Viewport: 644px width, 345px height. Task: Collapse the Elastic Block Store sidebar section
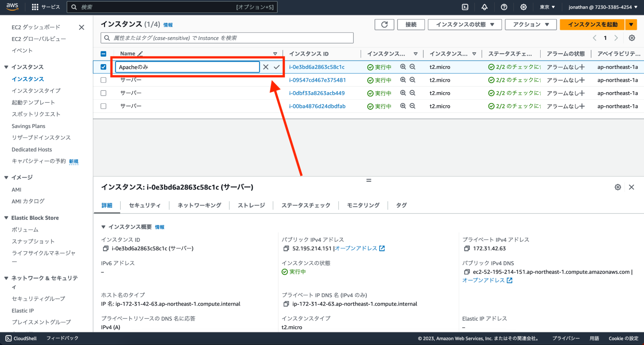[x=6, y=218]
